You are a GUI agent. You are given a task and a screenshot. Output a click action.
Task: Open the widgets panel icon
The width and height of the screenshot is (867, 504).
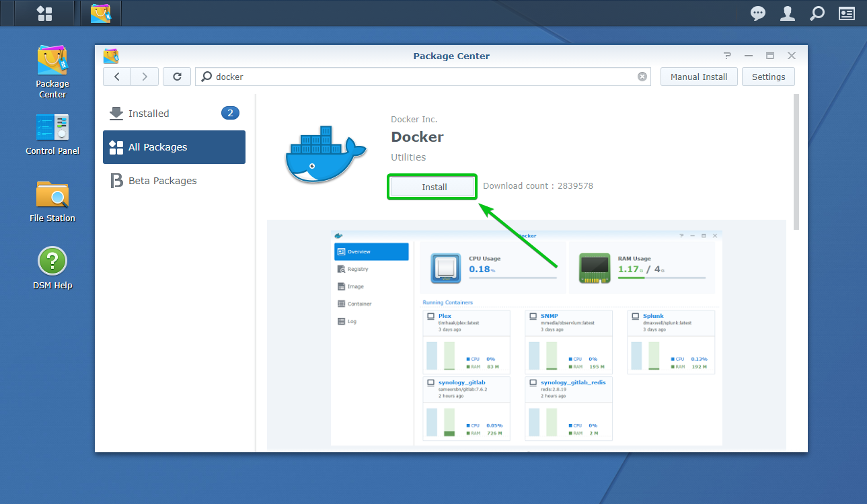pos(847,13)
